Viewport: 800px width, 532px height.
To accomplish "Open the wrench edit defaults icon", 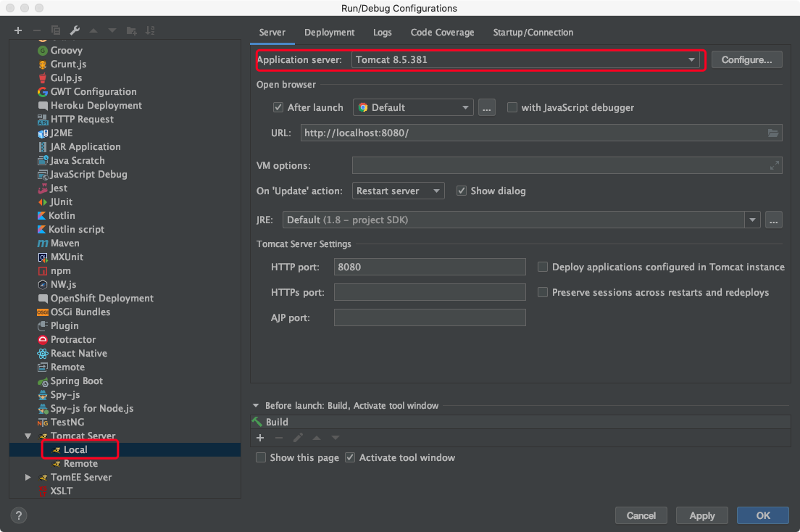I will (75, 30).
